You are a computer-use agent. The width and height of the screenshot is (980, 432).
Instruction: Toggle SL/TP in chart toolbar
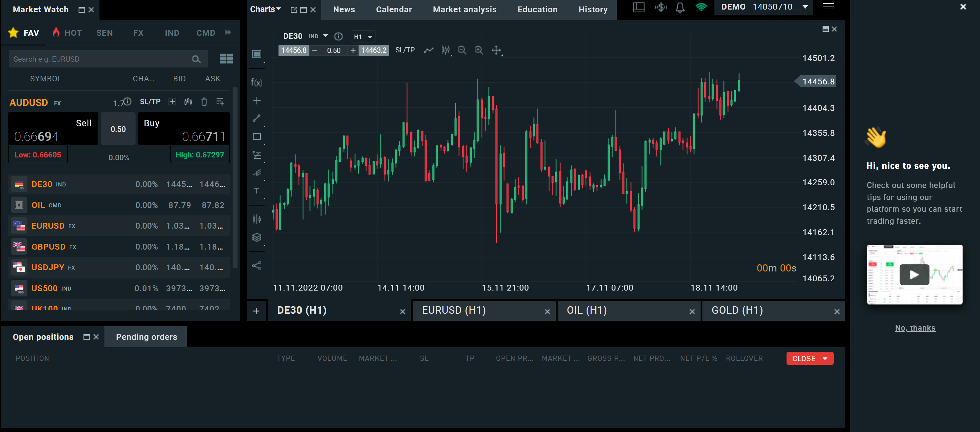(x=405, y=50)
